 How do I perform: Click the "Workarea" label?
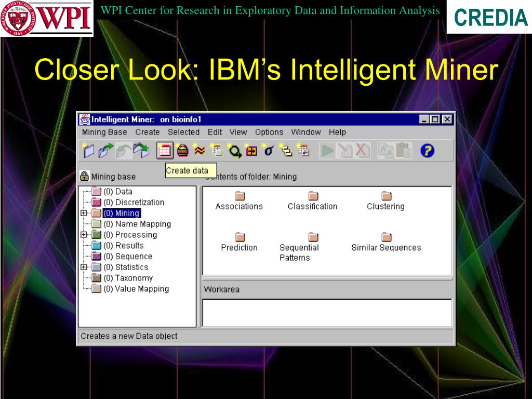click(x=221, y=289)
